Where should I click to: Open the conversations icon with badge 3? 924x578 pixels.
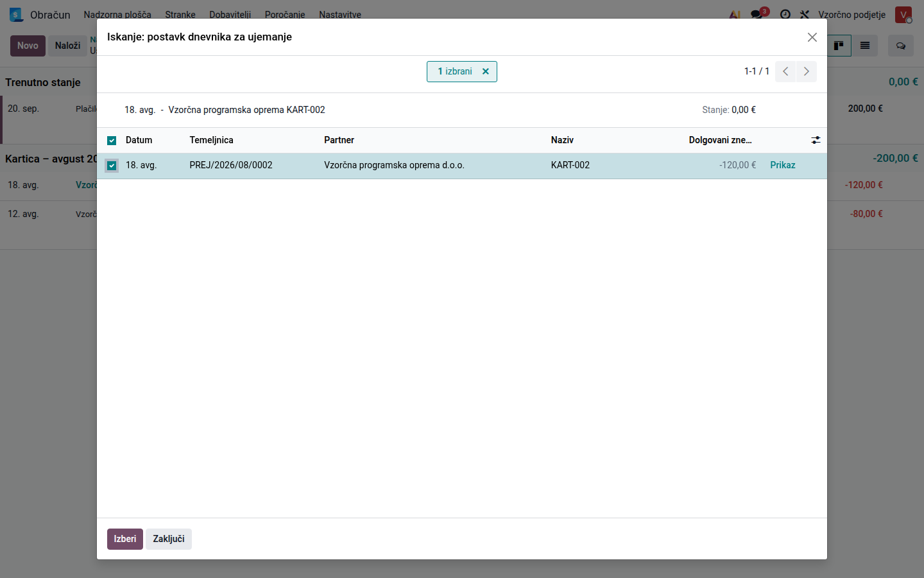coord(758,14)
